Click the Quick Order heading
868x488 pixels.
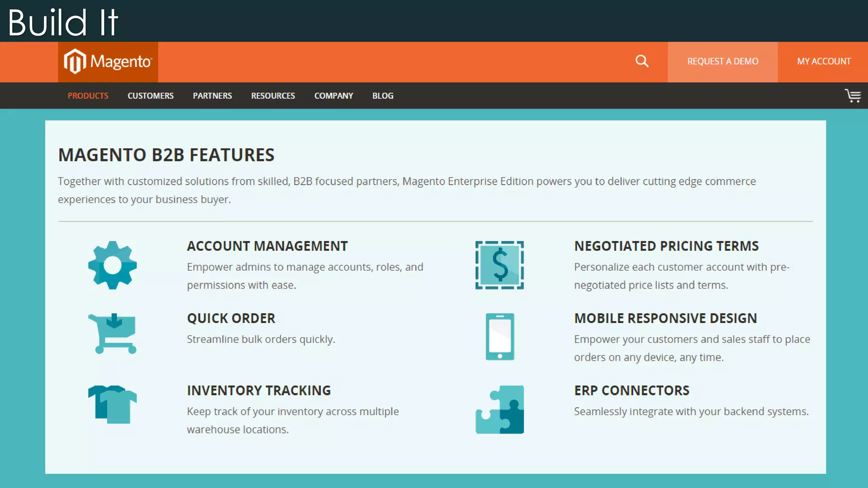(231, 319)
